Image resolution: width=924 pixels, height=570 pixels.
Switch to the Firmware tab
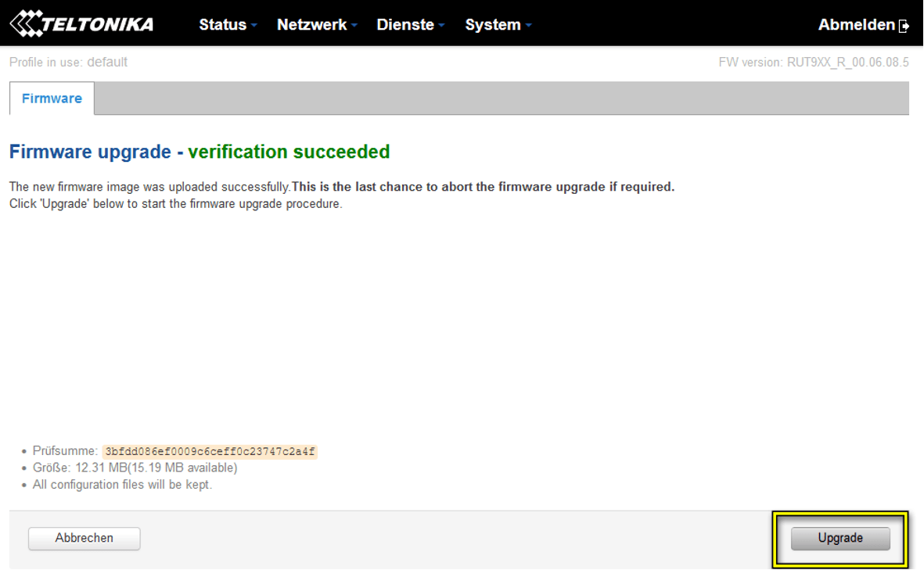52,99
